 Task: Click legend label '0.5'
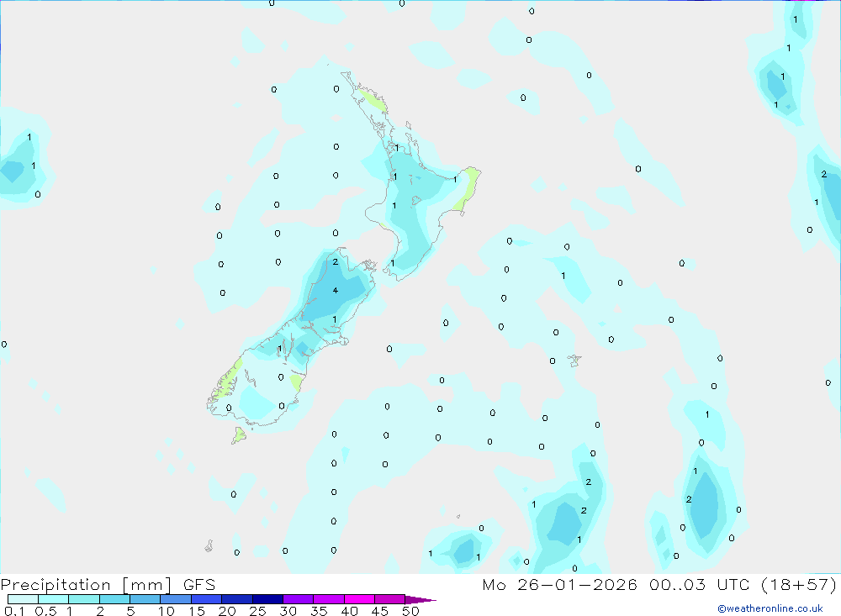(45, 611)
